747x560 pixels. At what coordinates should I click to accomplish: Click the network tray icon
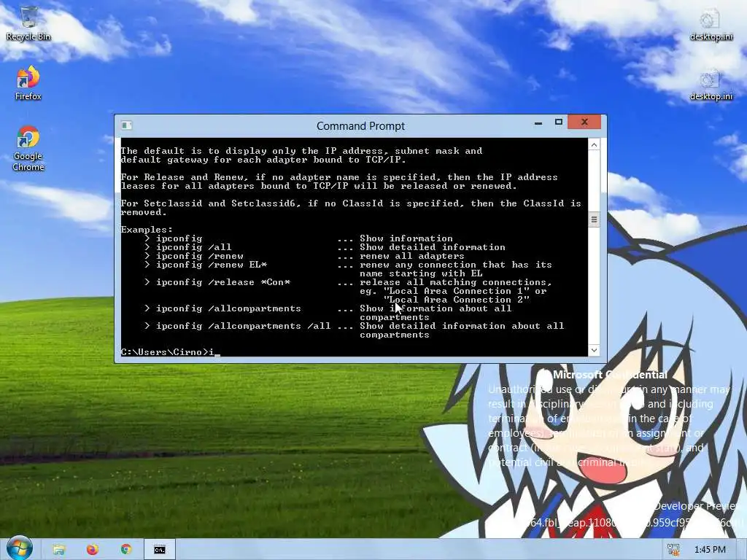coord(673,550)
